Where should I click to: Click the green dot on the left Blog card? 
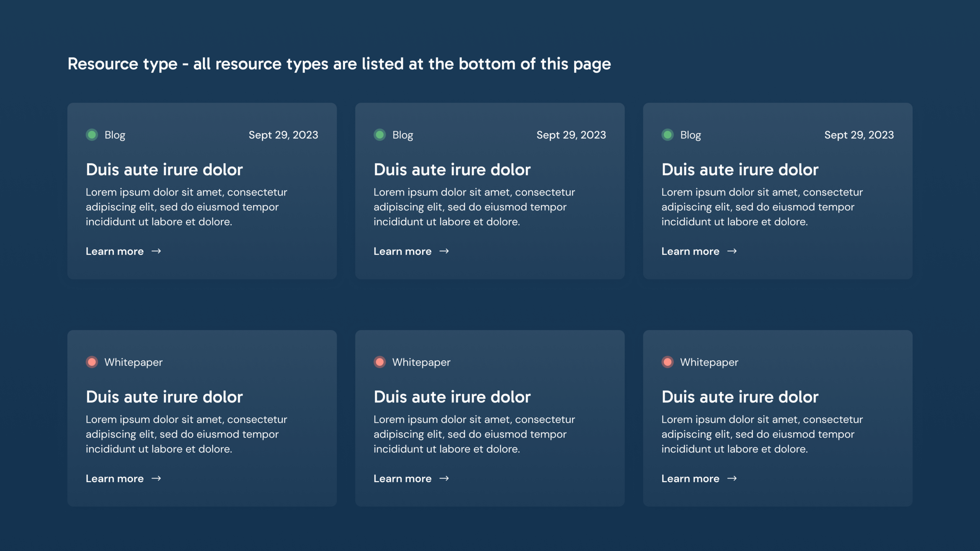pos(92,135)
